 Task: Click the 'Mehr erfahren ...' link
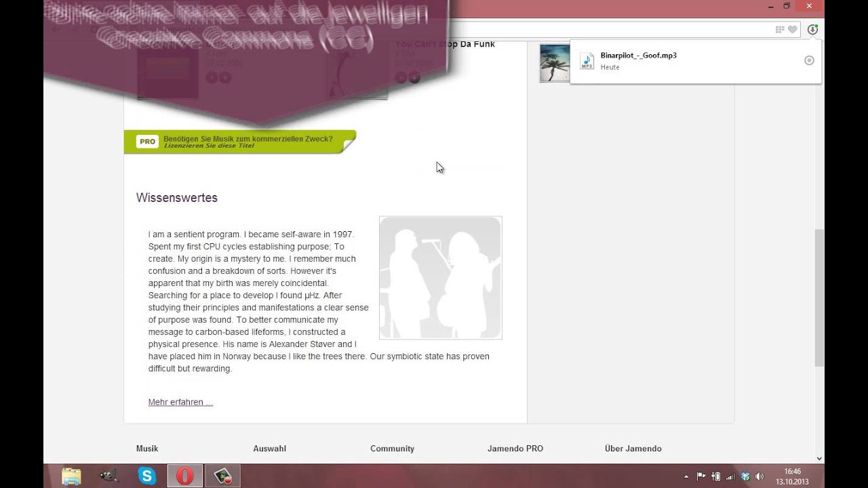coord(180,402)
